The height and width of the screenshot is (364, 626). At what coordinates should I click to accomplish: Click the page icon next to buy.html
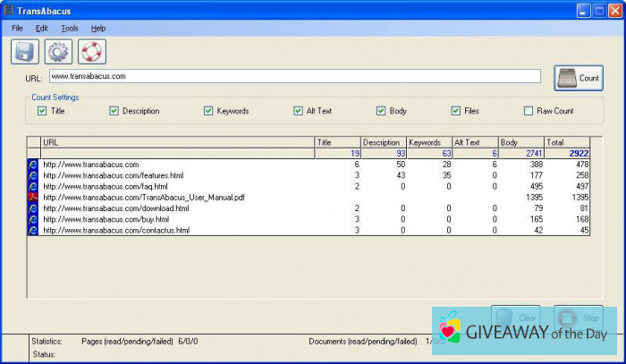[x=34, y=219]
